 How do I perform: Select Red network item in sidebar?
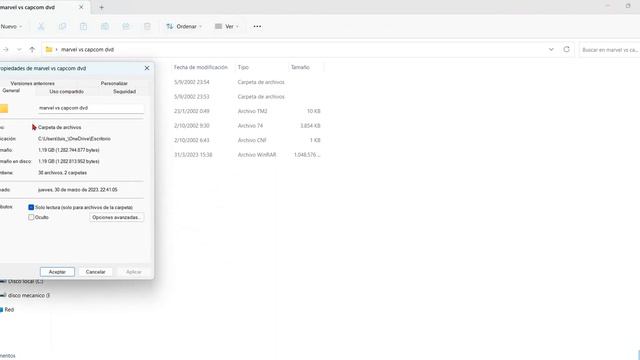7,310
